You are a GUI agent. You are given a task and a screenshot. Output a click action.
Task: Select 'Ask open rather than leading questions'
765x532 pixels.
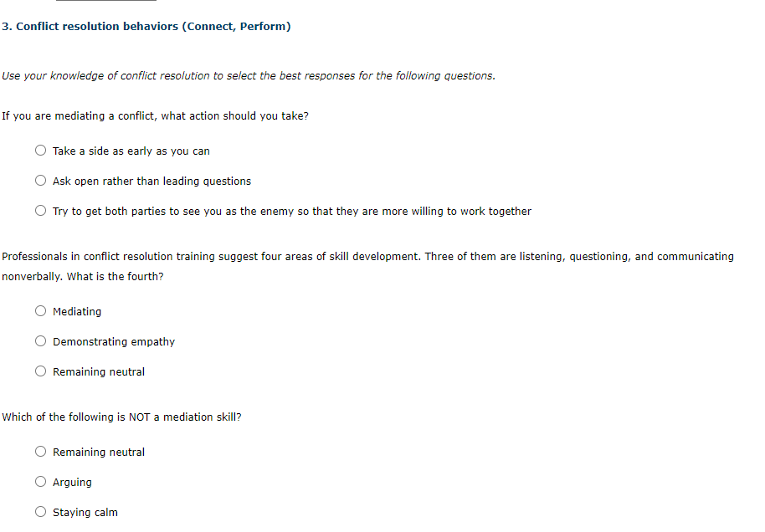tap(40, 180)
